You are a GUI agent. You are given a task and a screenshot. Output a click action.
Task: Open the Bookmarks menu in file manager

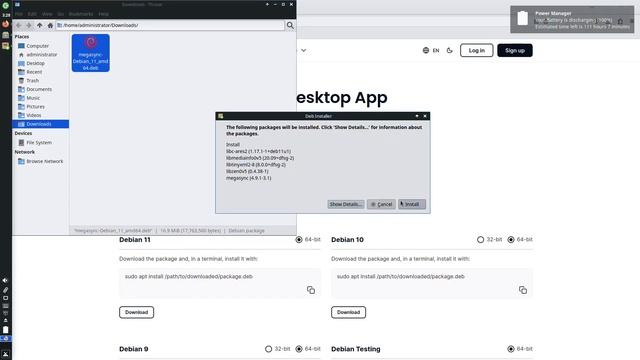point(81,14)
